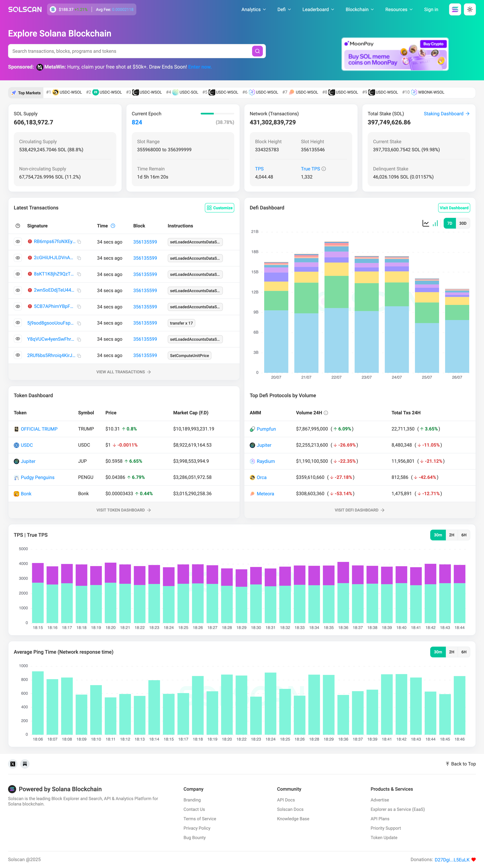The height and width of the screenshot is (868, 484).
Task: Expand the Analytics menu
Action: tap(253, 9)
